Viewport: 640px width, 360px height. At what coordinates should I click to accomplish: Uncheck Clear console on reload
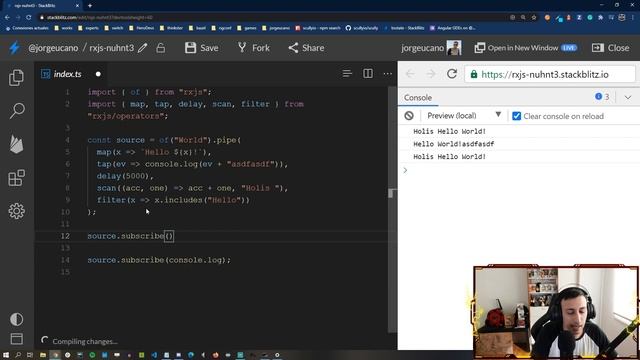[x=516, y=116]
